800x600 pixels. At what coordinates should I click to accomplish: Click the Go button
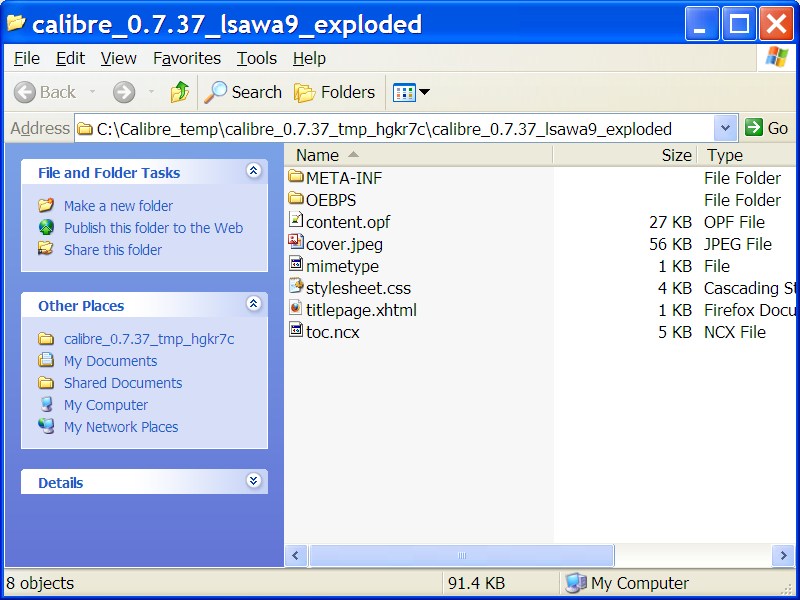(766, 128)
